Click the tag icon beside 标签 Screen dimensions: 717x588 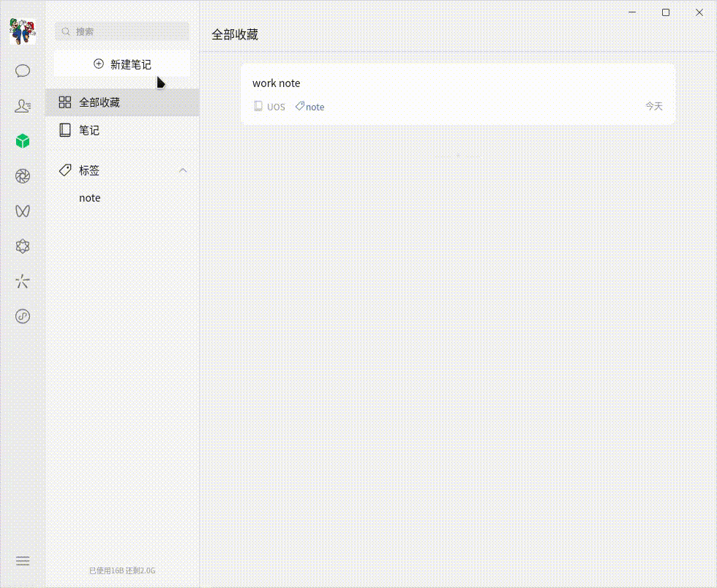coord(64,170)
